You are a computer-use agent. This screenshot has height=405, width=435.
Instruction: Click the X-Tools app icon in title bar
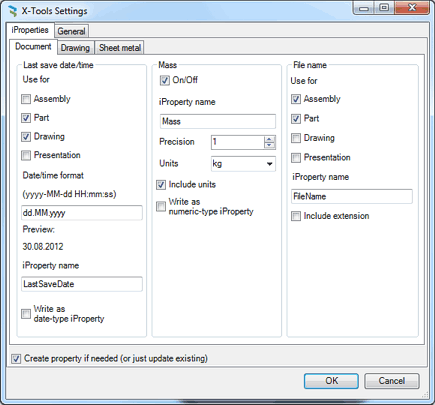pos(13,11)
